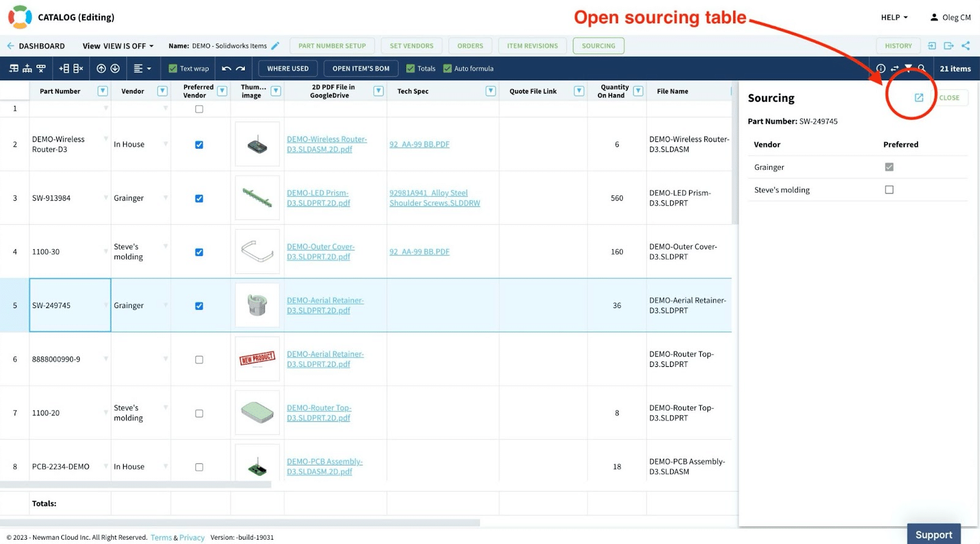This screenshot has height=544, width=980.
Task: Click the undo arrow in toolbar
Action: (x=226, y=69)
